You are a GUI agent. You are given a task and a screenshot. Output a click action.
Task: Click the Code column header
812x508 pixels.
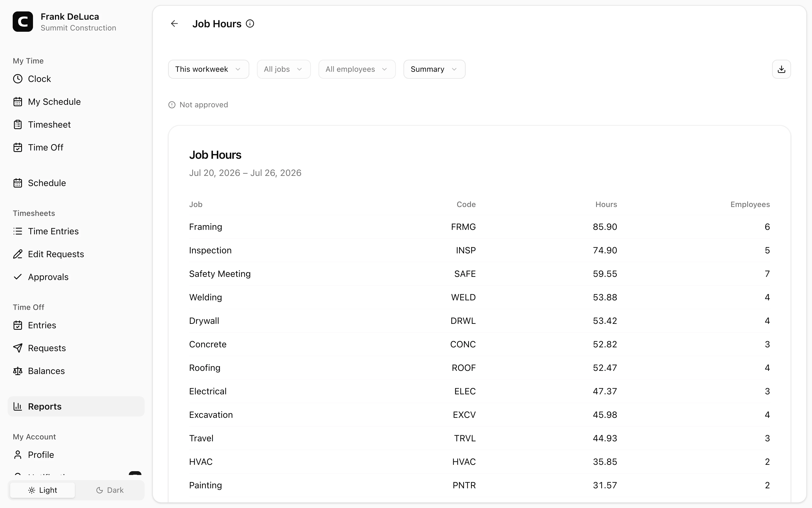tap(466, 205)
